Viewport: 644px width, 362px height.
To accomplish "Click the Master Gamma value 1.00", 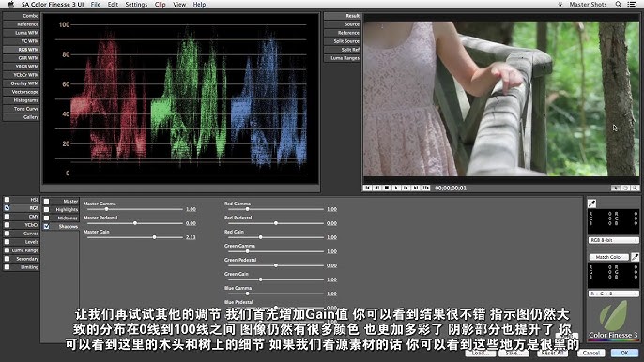I will 191,209.
